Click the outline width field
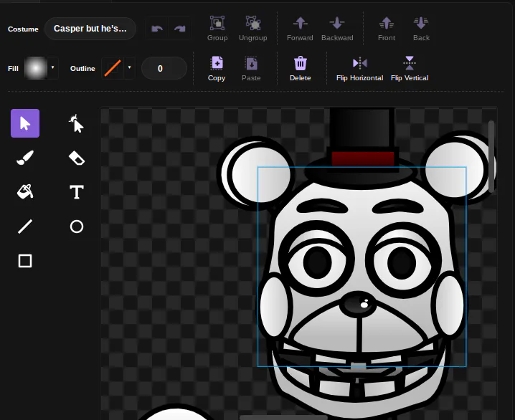The height and width of the screenshot is (420, 515). click(164, 68)
